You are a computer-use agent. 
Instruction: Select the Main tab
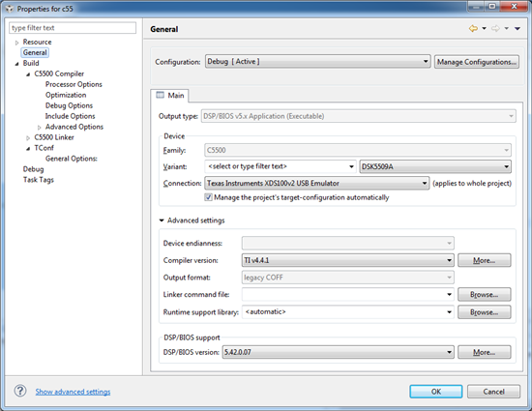click(x=170, y=96)
